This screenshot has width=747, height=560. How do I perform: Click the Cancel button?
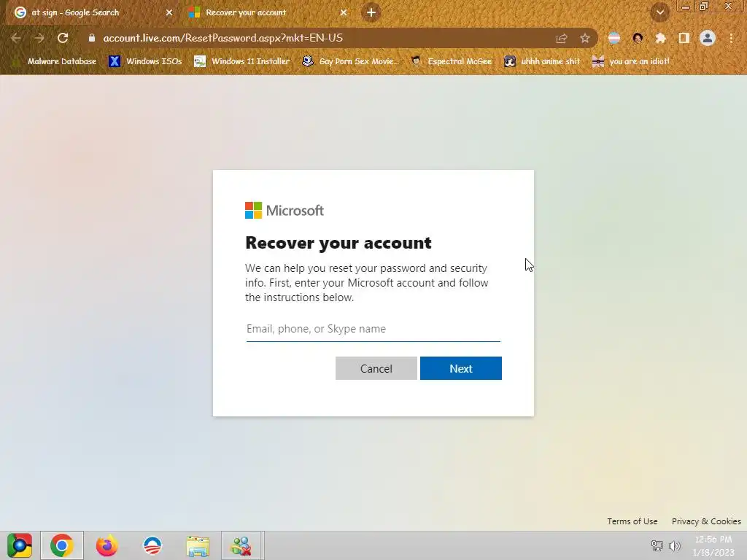click(x=376, y=368)
